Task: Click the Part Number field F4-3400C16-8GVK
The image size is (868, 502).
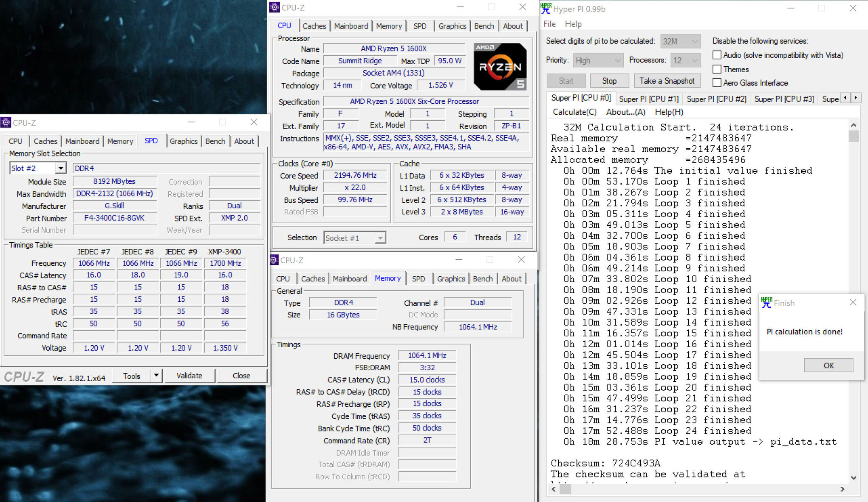Action: tap(115, 218)
